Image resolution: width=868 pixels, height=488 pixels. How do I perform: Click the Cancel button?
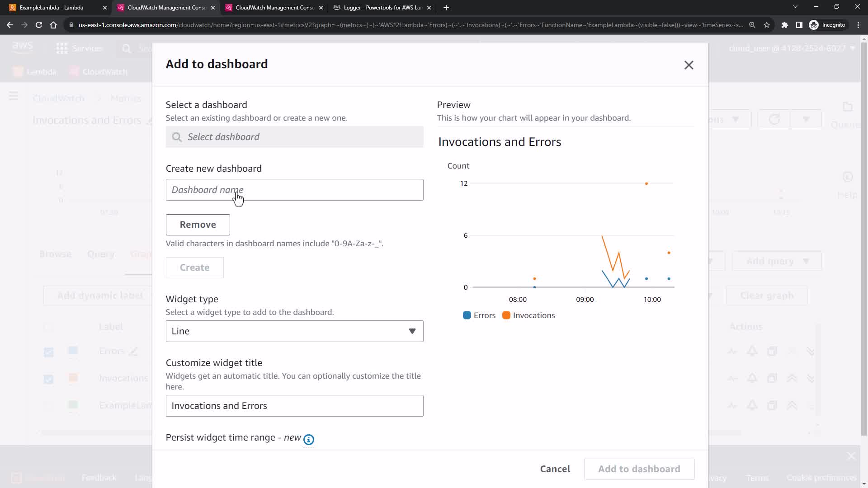tap(555, 469)
